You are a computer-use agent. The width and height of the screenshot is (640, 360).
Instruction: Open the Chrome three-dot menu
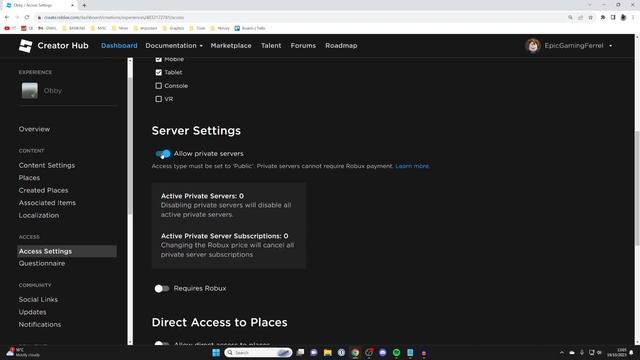tap(633, 18)
